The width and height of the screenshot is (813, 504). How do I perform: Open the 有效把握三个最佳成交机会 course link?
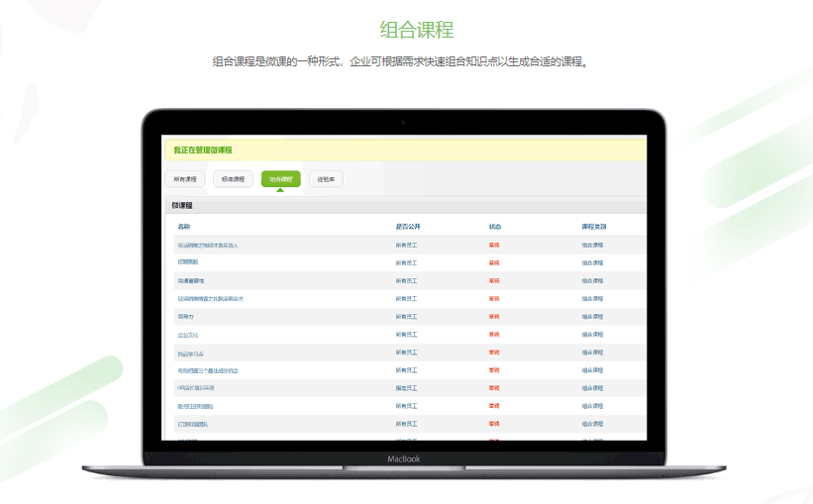click(208, 370)
